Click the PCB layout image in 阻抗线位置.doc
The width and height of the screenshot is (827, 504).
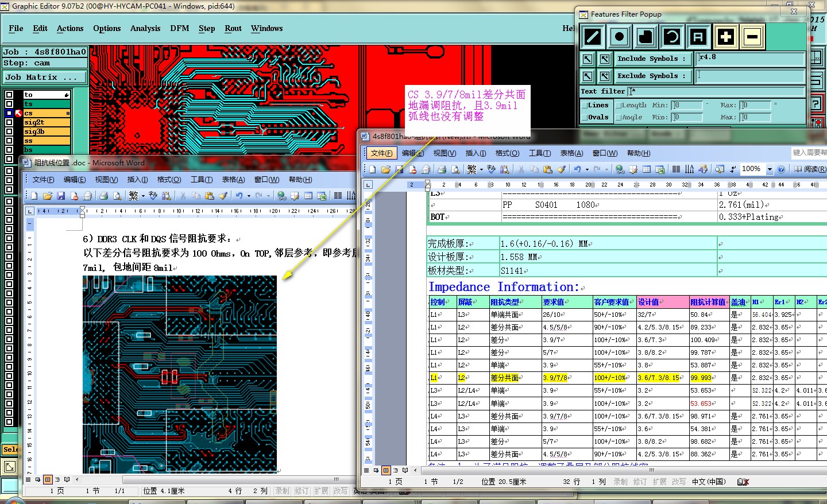coord(180,374)
